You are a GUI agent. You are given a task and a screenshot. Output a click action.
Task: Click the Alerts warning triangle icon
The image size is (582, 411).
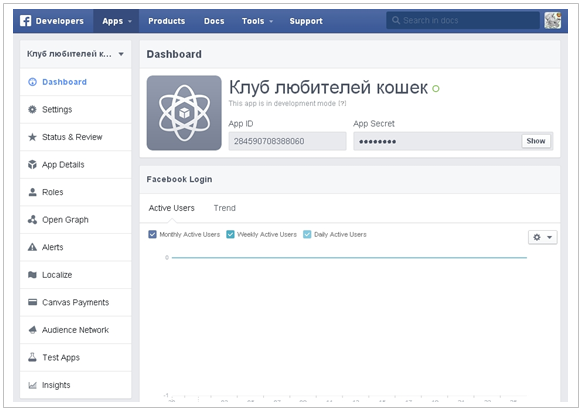coord(33,247)
